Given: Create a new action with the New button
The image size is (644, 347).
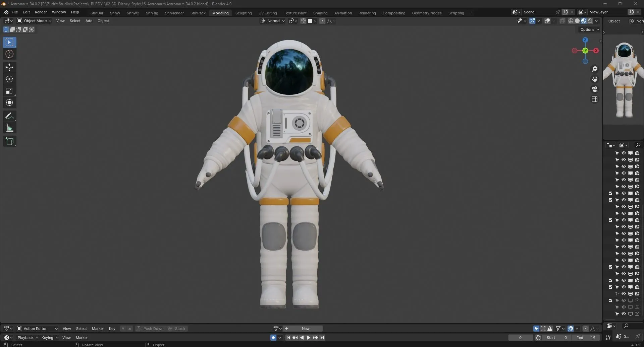Looking at the screenshot, I should (305, 328).
